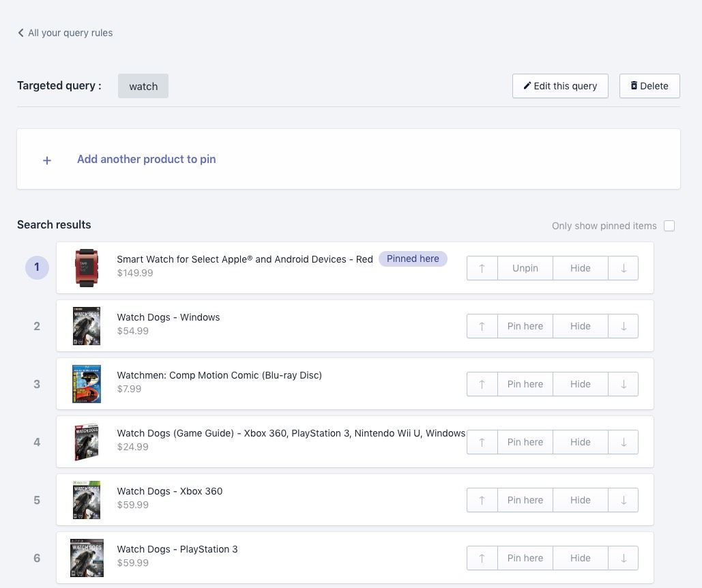Click the up arrow for Watchmen Comp Motion Comic

point(482,384)
